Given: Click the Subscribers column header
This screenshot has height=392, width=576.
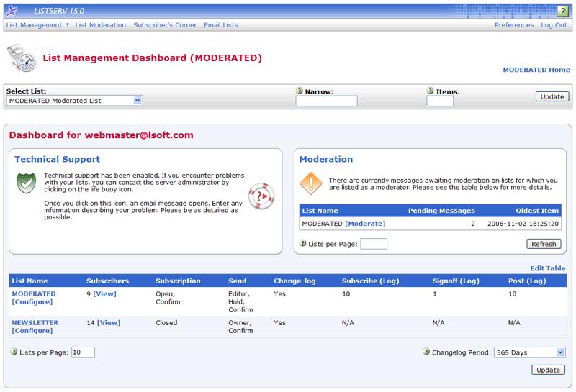Looking at the screenshot, I should (x=107, y=281).
